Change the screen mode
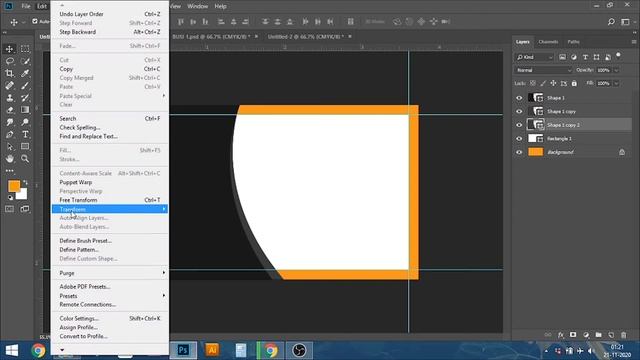640x360 pixels. tap(25, 209)
